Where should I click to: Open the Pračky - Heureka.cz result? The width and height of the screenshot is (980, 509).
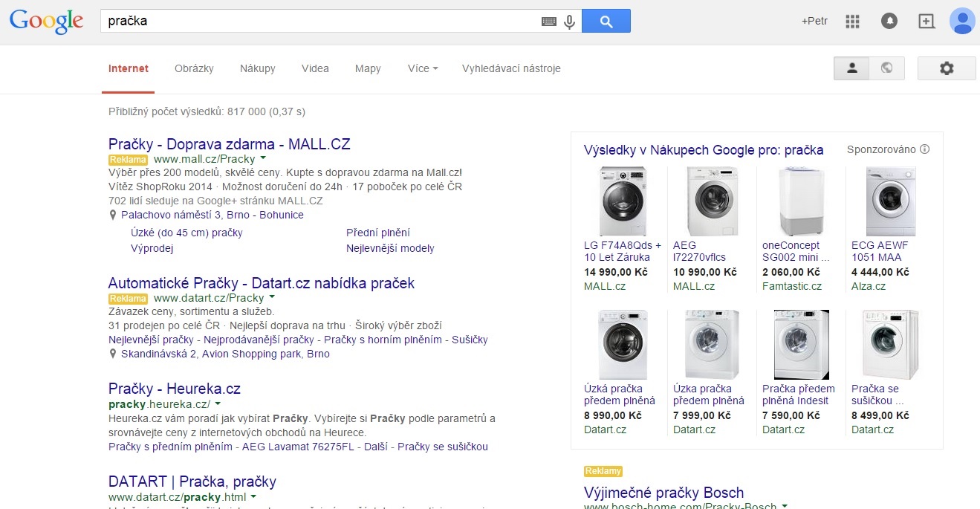point(175,389)
